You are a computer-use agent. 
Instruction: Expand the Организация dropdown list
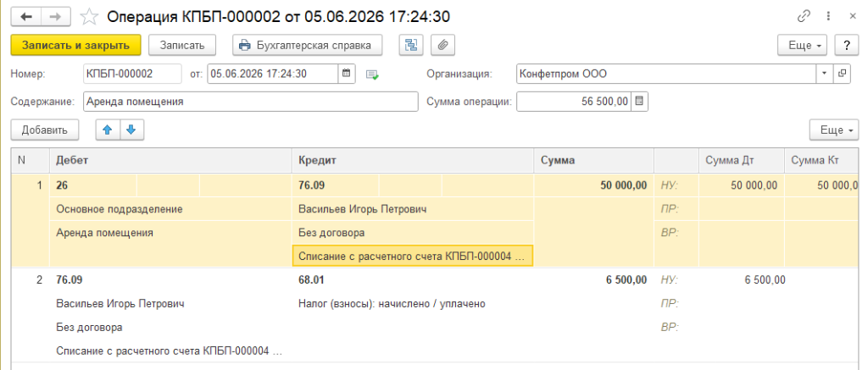pos(824,74)
